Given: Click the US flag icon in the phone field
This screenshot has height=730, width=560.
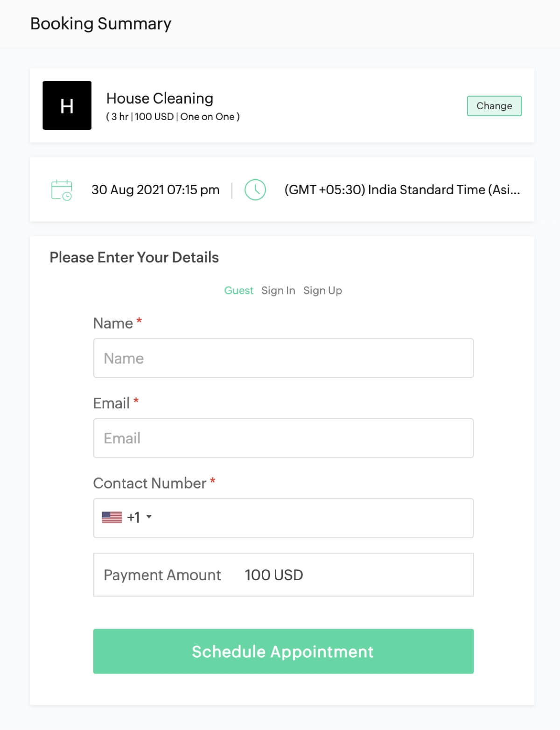Looking at the screenshot, I should click(x=112, y=517).
